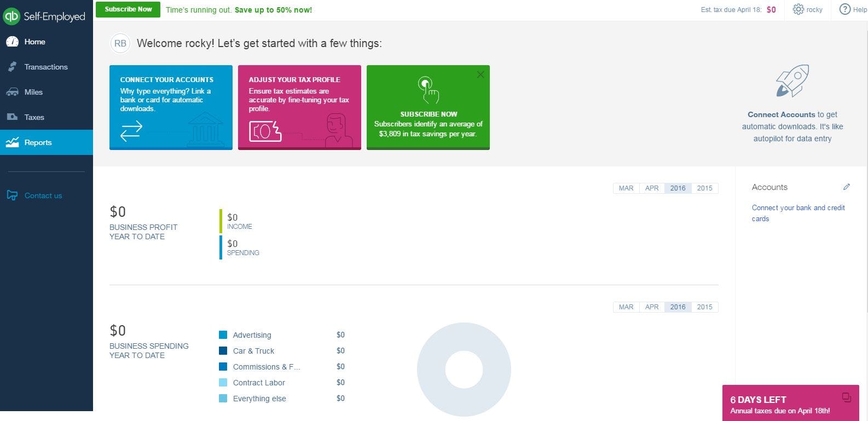Open the Contact us link

[43, 195]
